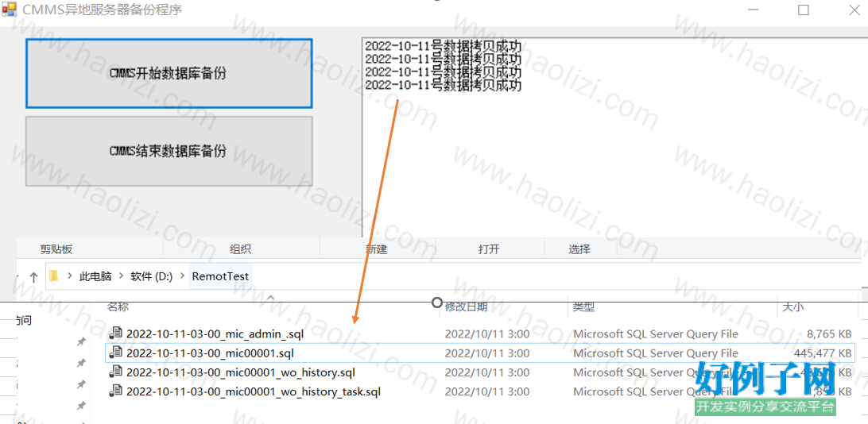This screenshot has height=424, width=868.
Task: Sort files by 修改日期 column
Action: [467, 306]
